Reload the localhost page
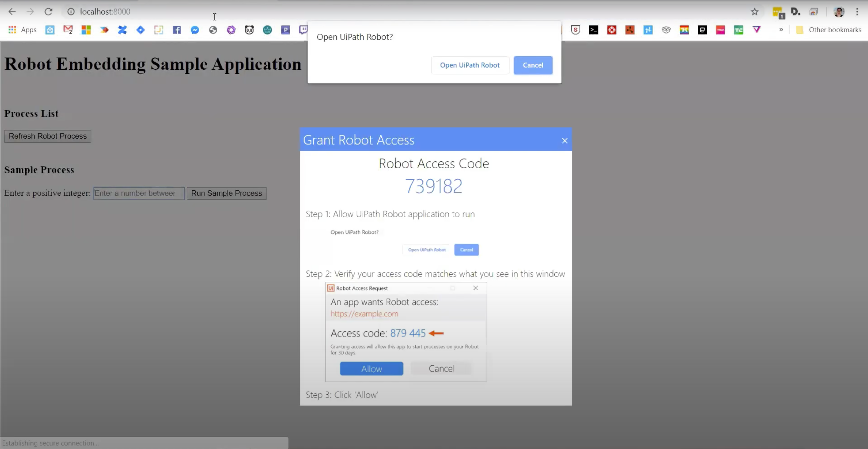 coord(48,12)
